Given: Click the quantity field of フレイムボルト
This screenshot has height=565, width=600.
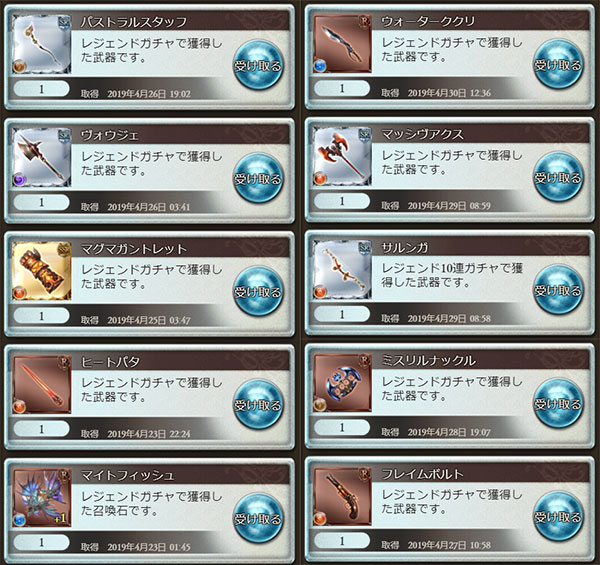Looking at the screenshot, I should 342,541.
